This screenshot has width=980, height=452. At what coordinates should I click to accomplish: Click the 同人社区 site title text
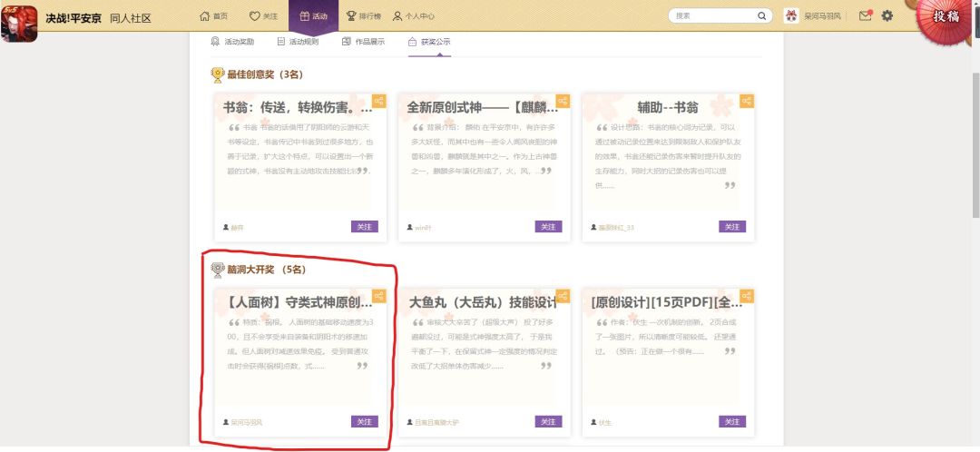[131, 18]
